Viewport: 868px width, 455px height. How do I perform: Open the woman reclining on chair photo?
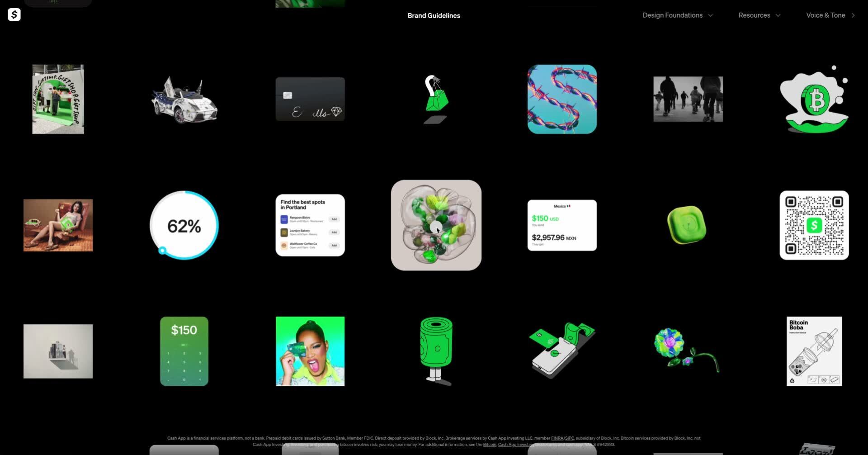(x=58, y=225)
